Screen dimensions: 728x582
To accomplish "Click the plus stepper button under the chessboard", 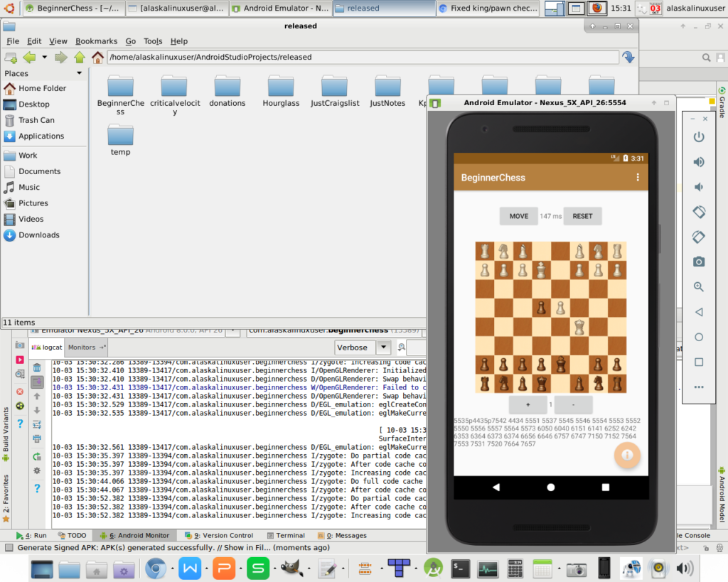I will [x=528, y=404].
